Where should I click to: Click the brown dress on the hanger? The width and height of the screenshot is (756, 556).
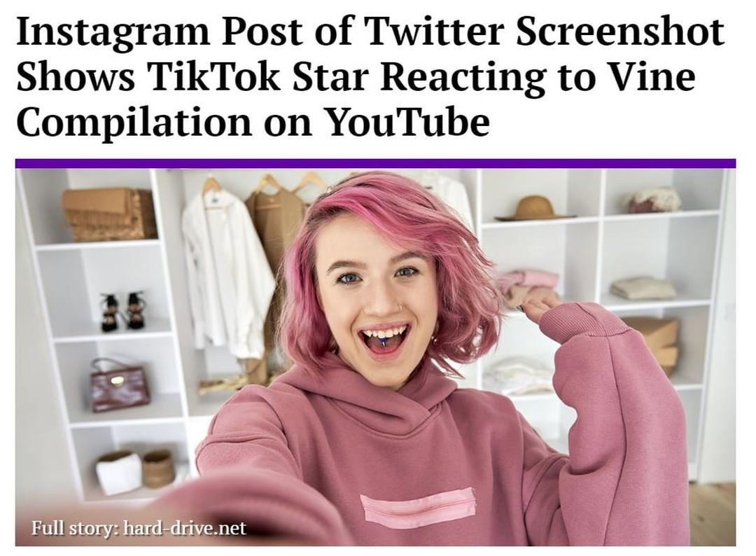coord(275,256)
